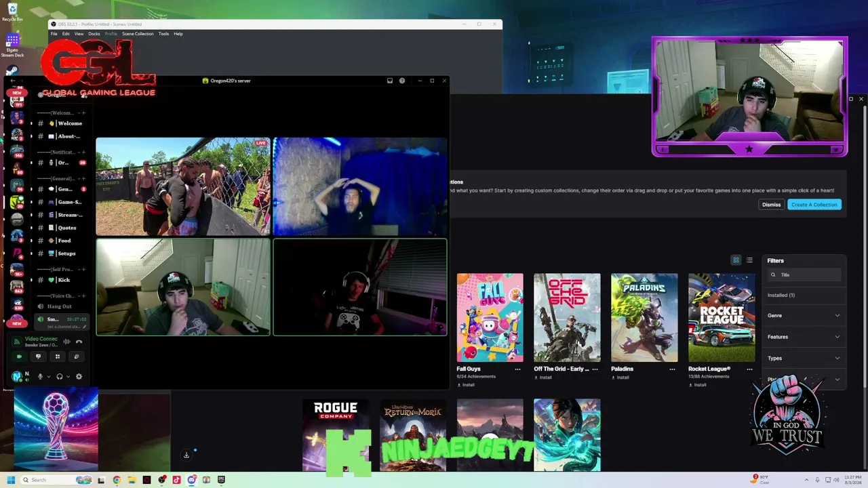Image resolution: width=868 pixels, height=488 pixels.
Task: Open the Rocket League game cover
Action: pyautogui.click(x=722, y=317)
